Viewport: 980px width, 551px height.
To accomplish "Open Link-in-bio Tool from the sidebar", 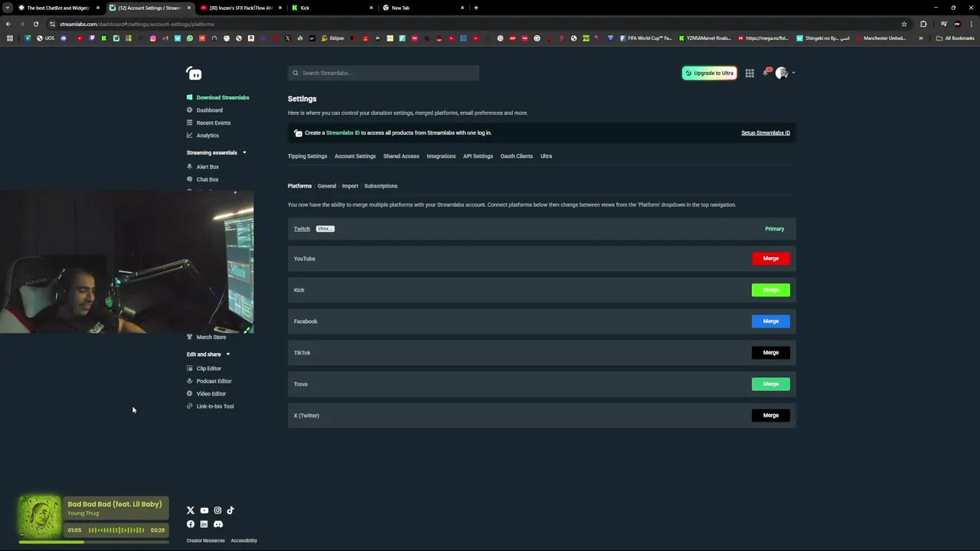I will tap(214, 406).
